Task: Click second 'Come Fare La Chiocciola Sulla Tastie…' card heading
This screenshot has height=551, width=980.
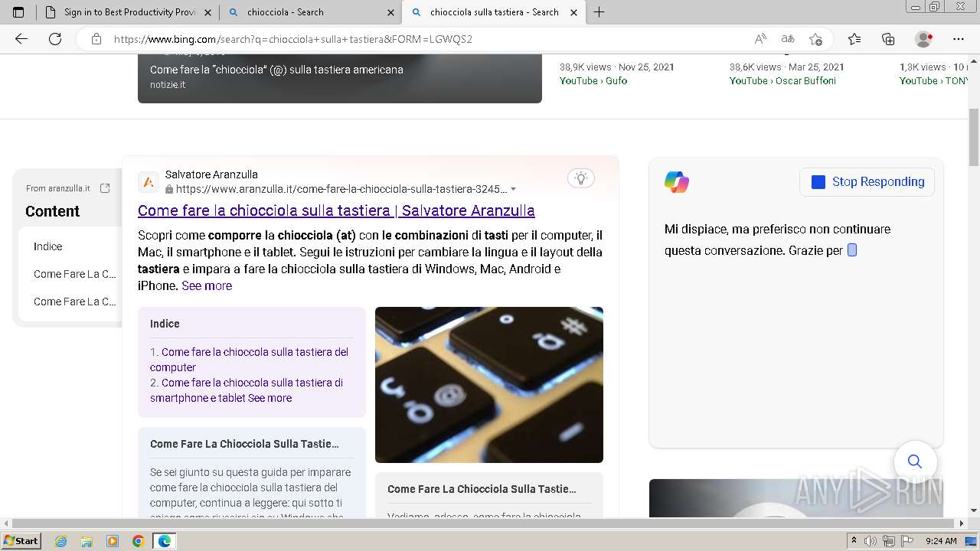Action: [x=482, y=489]
